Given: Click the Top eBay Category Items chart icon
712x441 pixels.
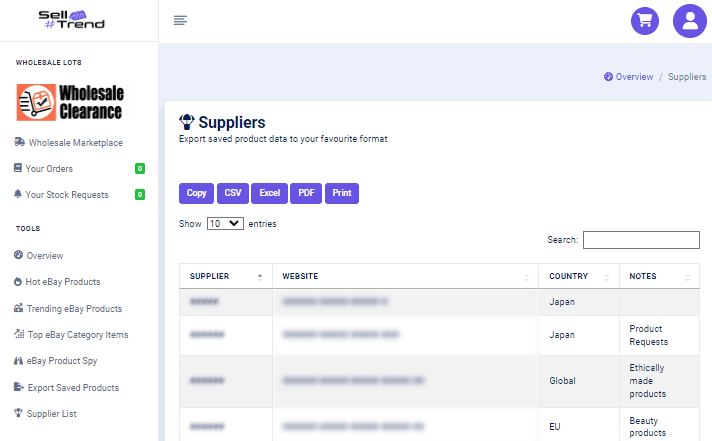Looking at the screenshot, I should pyautogui.click(x=19, y=334).
